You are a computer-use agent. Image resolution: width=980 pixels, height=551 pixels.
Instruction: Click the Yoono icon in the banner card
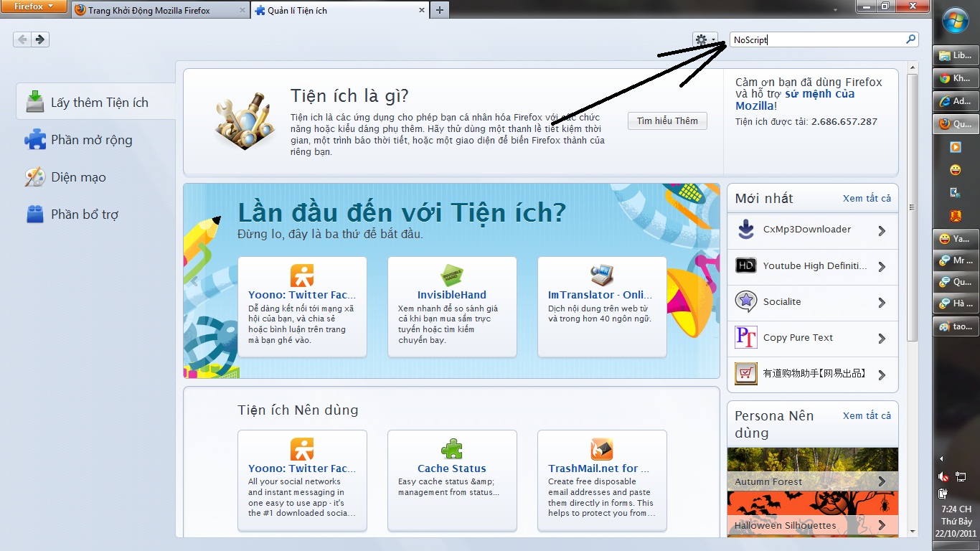302,275
